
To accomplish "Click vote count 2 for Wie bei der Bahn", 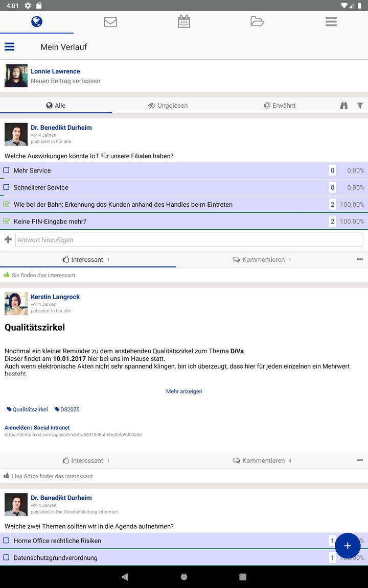I will tap(332, 204).
